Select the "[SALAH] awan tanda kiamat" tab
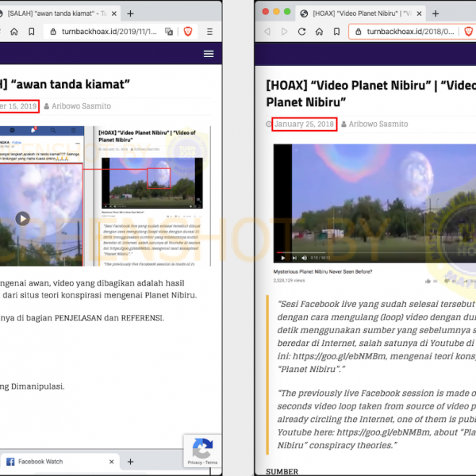Screen dimensions: 476x476 59,13
